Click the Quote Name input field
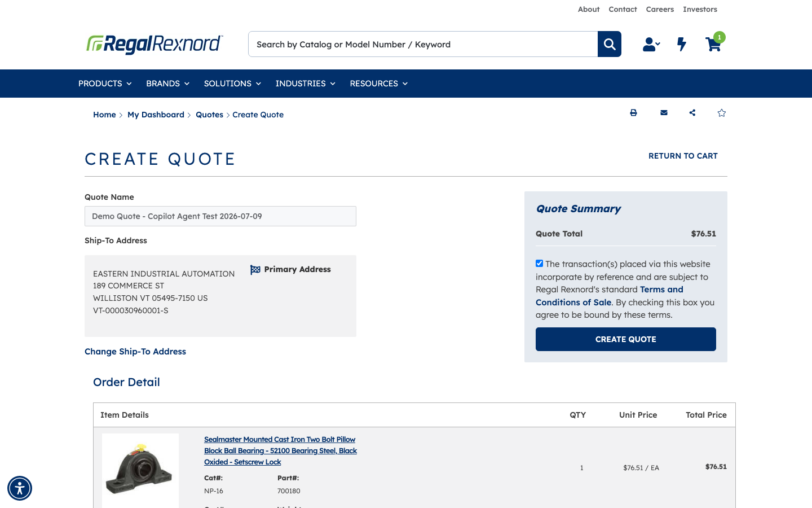This screenshot has width=812, height=508. [220, 216]
